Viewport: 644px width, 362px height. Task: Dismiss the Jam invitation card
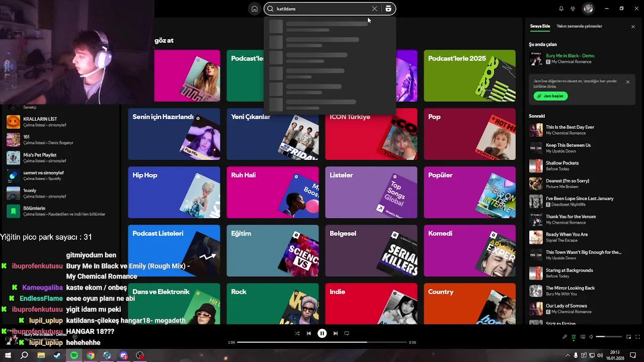pos(627,82)
